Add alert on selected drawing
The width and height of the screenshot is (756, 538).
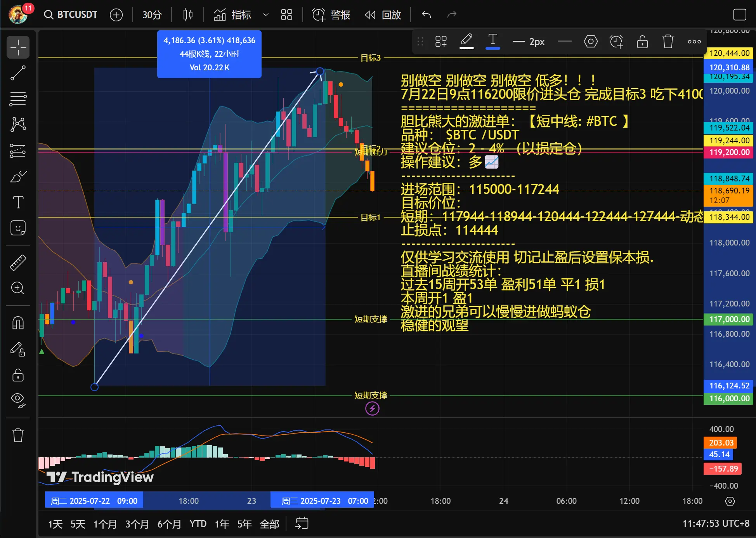click(x=616, y=42)
